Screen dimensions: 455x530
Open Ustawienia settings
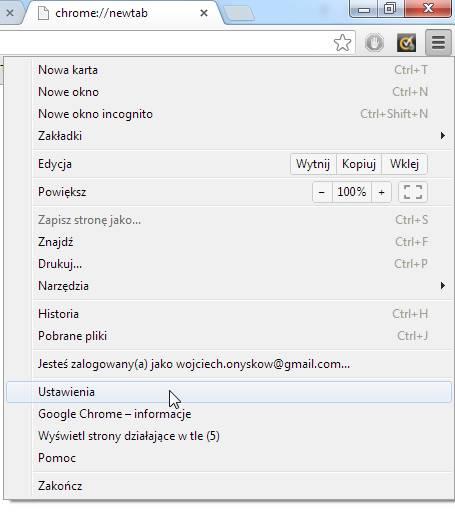point(229,392)
